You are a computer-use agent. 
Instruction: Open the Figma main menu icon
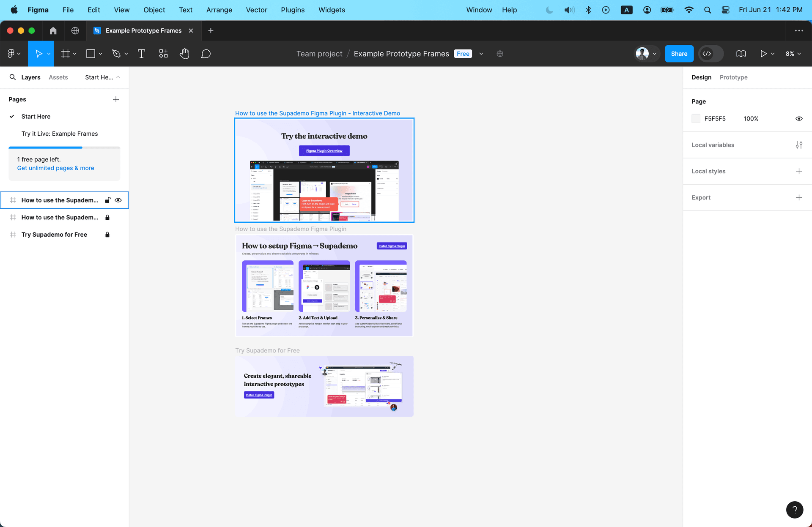click(x=11, y=54)
